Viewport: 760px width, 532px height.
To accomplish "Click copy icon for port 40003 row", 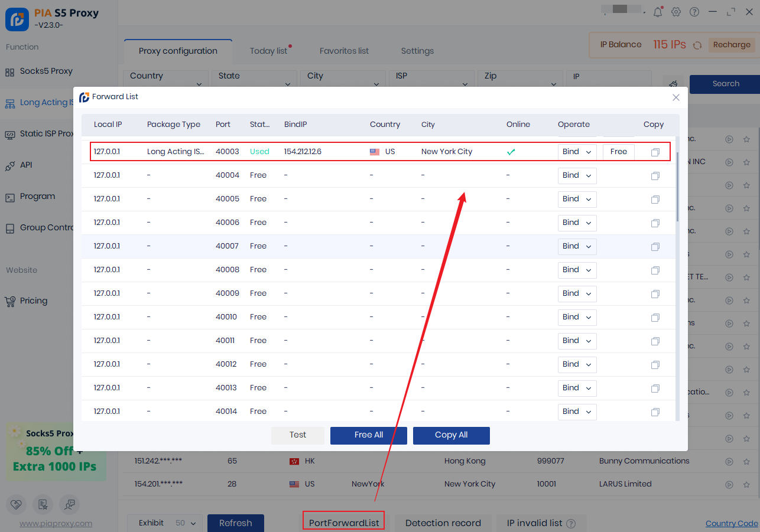I will [x=655, y=152].
